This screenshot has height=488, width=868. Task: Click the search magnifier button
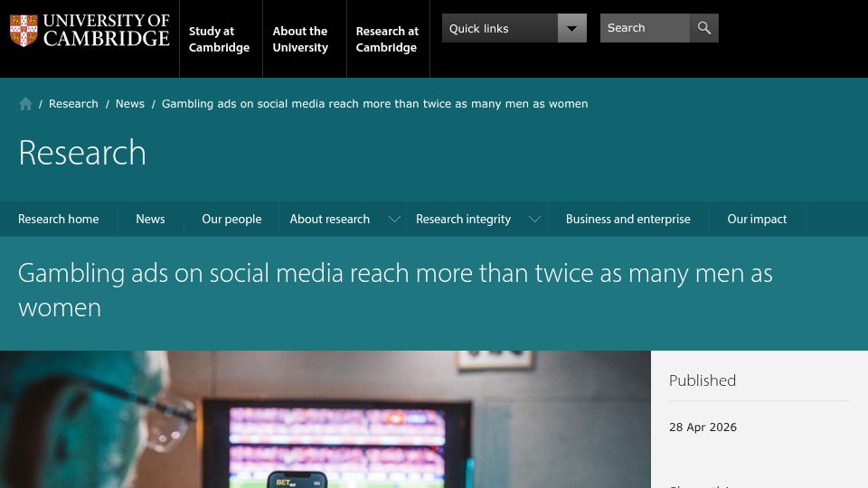click(704, 28)
